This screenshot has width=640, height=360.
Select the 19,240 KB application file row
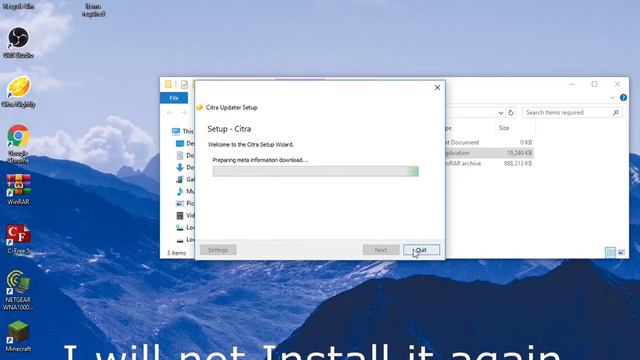(x=489, y=153)
